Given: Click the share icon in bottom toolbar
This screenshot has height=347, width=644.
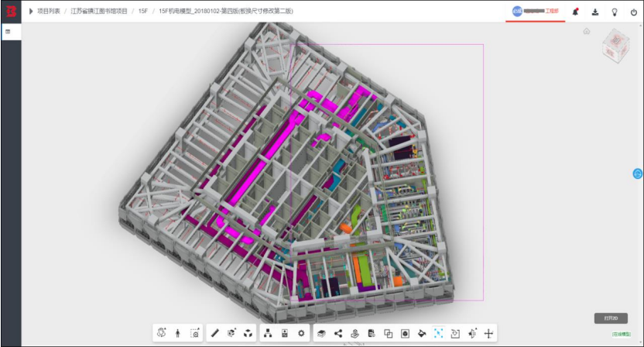Looking at the screenshot, I should pos(338,333).
